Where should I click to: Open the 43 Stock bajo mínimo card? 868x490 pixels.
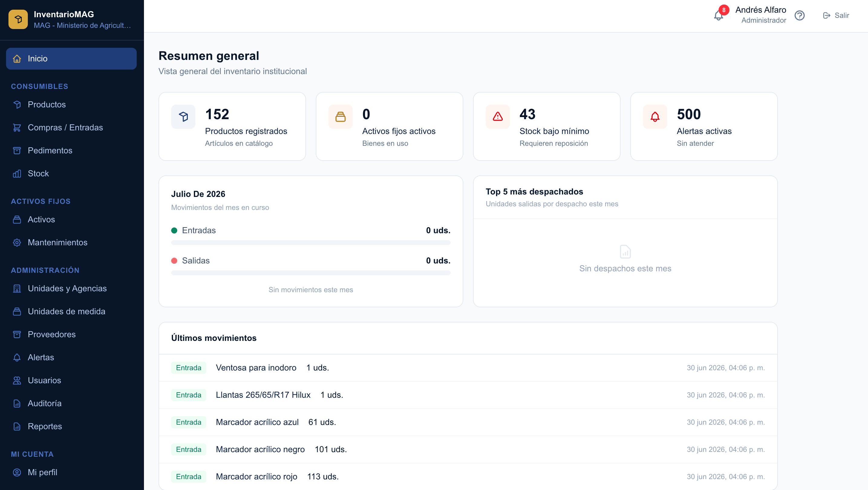547,126
